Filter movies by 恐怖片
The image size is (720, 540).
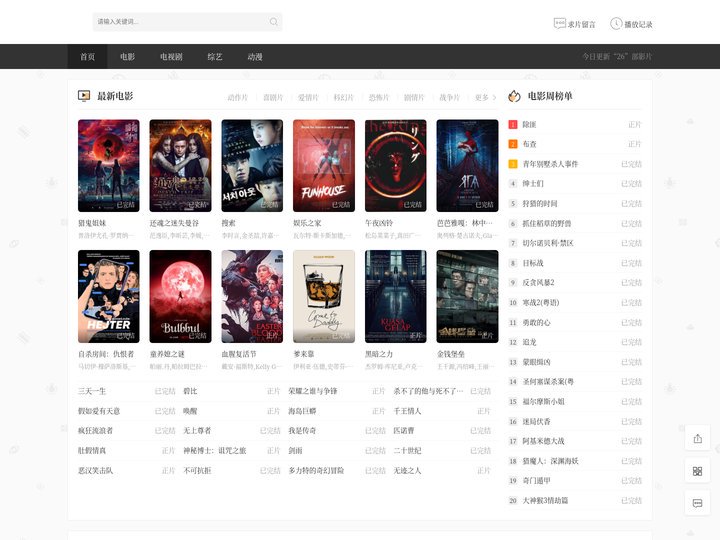click(x=379, y=97)
